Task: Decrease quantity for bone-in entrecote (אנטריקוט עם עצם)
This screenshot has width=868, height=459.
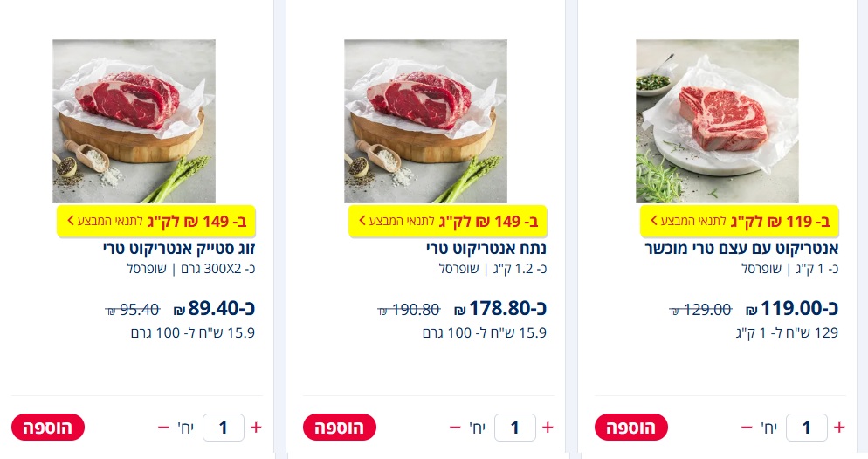Action: (x=747, y=428)
